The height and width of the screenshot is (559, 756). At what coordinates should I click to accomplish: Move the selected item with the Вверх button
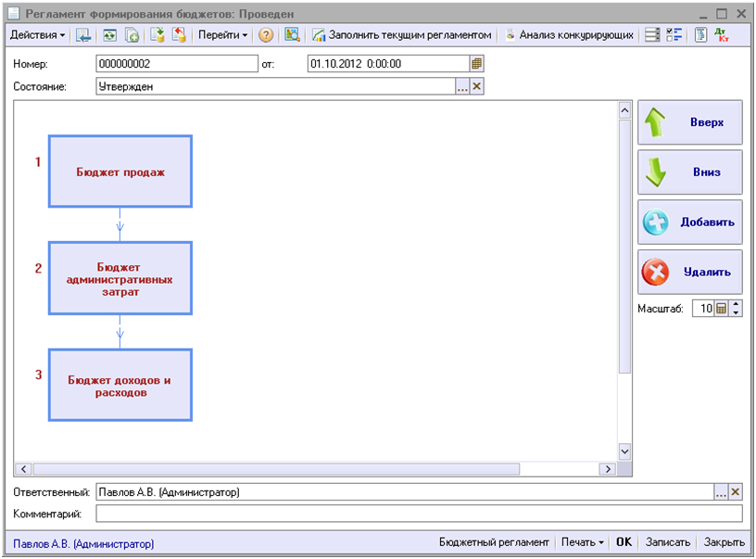click(690, 122)
